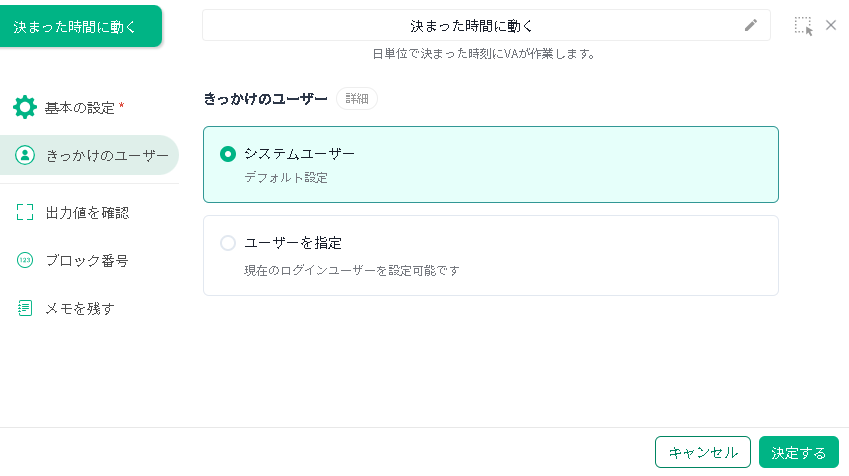This screenshot has height=476, width=849.
Task: Click the bracket icon beside 出力値を確認
Action: [x=25, y=212]
